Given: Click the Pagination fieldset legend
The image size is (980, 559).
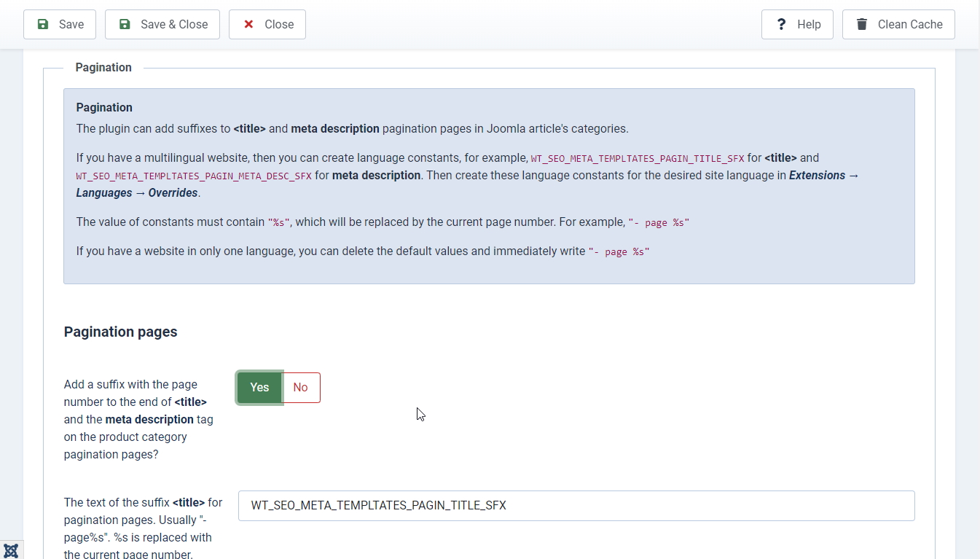Looking at the screenshot, I should point(103,68).
